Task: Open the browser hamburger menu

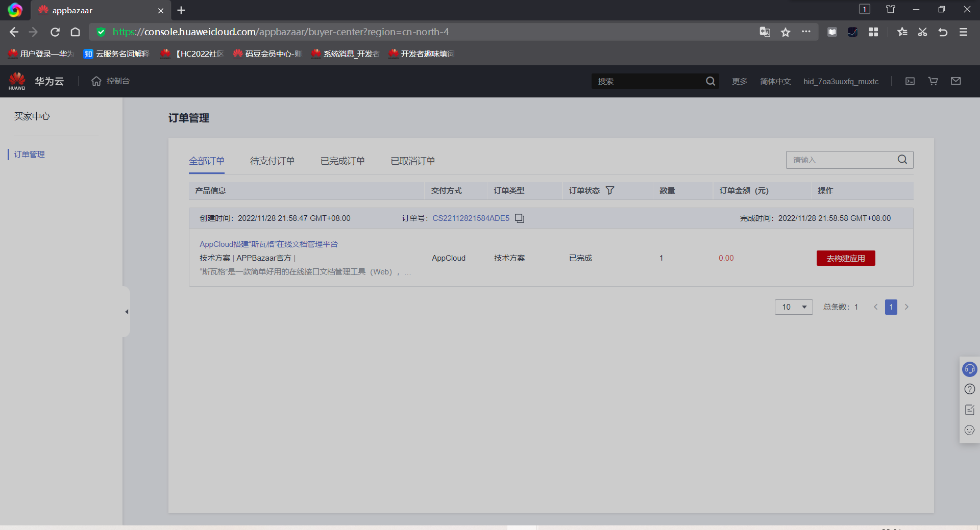Action: [x=963, y=32]
